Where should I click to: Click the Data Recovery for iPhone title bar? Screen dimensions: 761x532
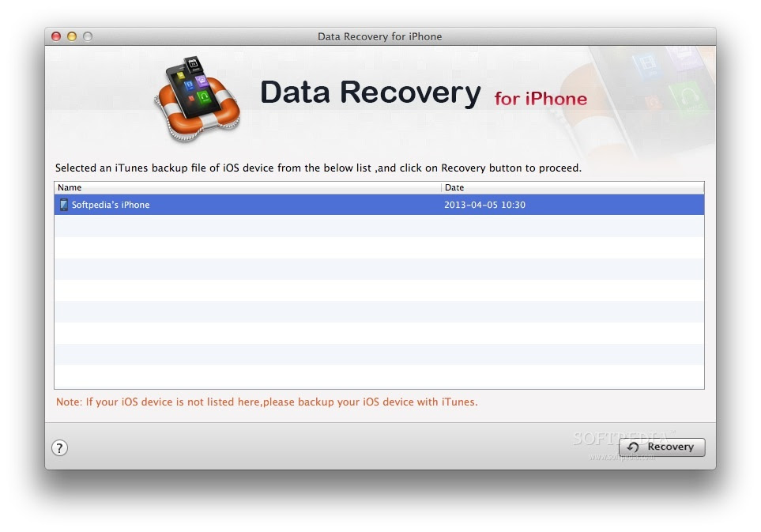pos(379,36)
